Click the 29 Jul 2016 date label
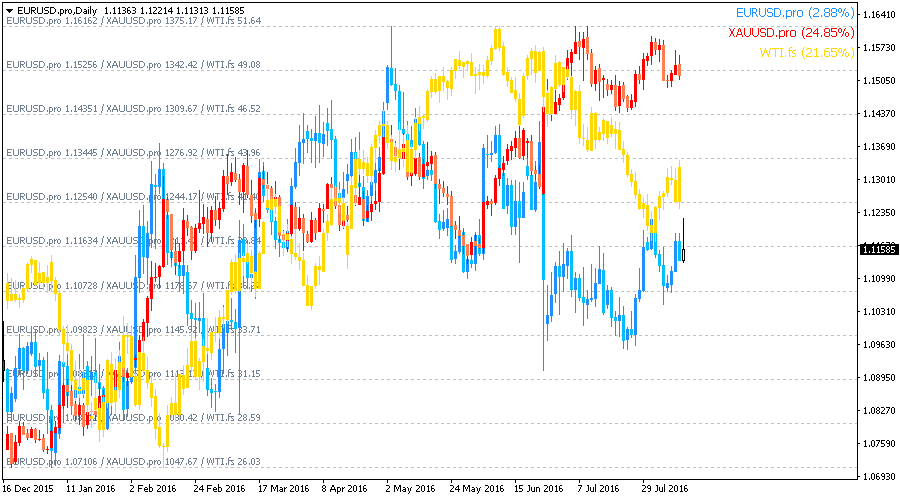Screen dimensions: 900x500 665,489
